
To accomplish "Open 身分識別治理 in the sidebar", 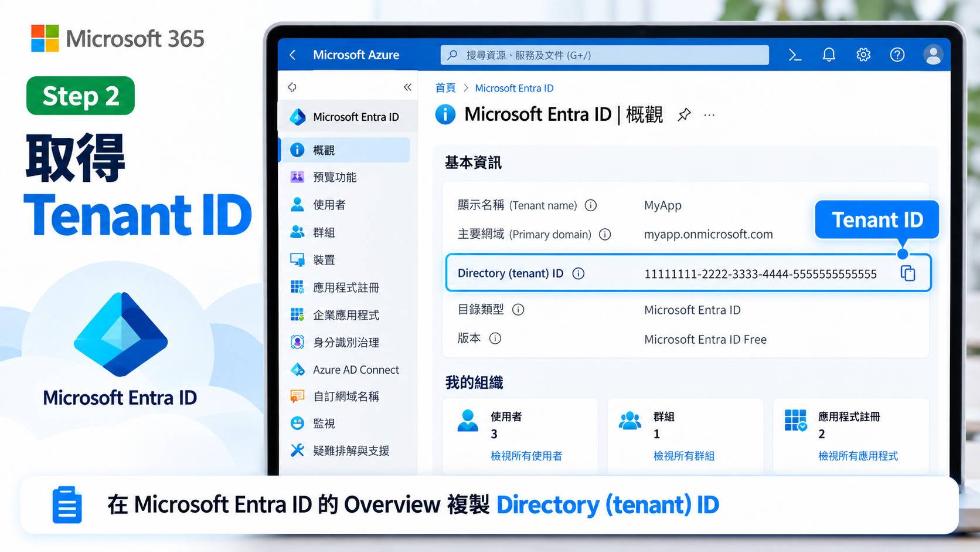I will (x=345, y=343).
